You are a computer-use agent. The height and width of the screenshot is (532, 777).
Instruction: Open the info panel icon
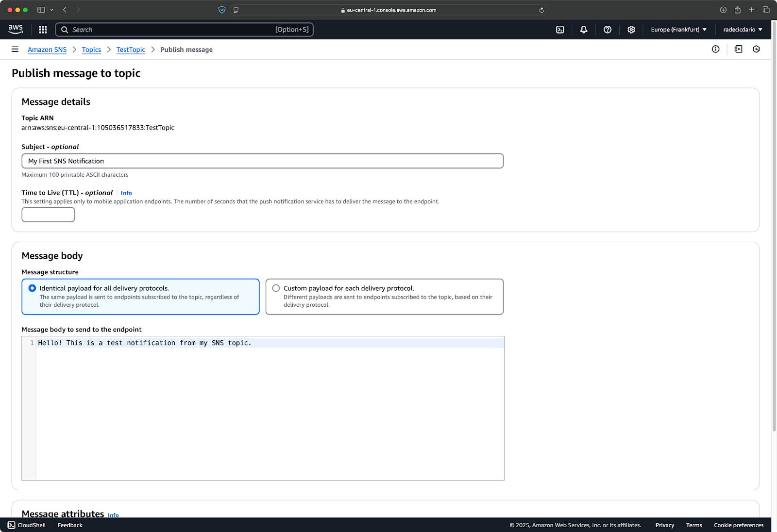(x=715, y=49)
